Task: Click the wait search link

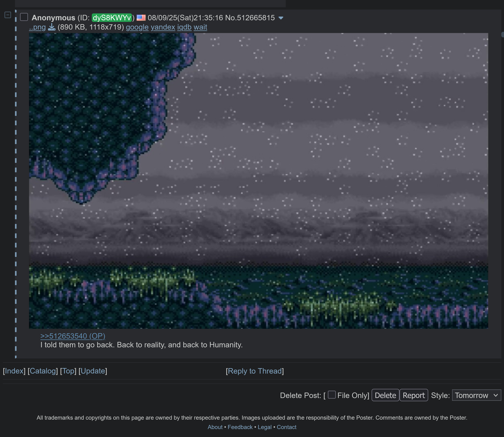Action: coord(200,27)
